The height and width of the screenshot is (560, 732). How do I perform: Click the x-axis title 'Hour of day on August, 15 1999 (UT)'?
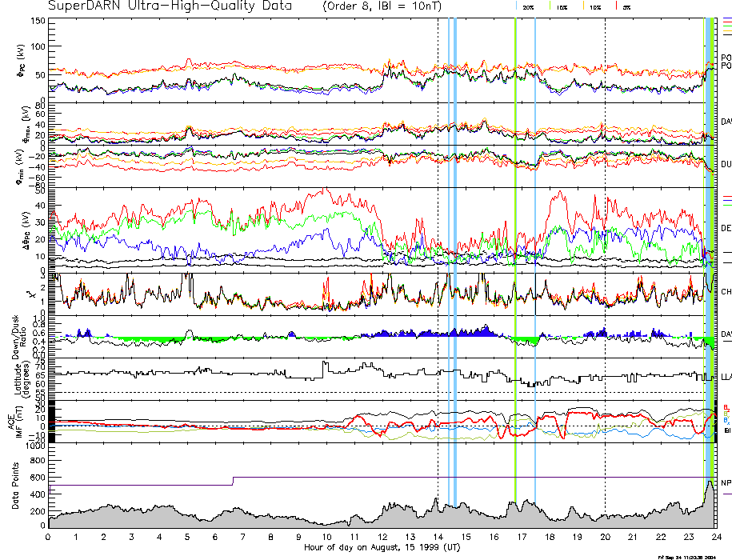coord(382,547)
